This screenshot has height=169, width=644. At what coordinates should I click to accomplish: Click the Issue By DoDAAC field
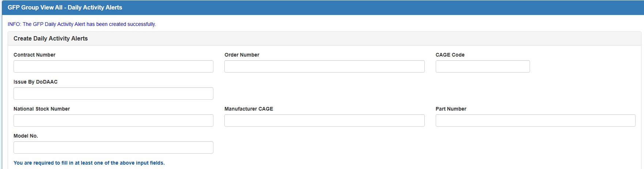coord(113,93)
